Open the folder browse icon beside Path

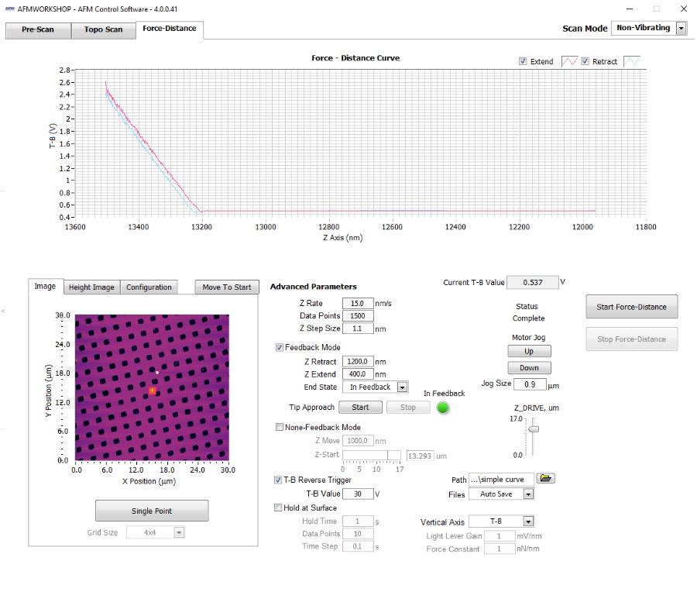pos(547,479)
